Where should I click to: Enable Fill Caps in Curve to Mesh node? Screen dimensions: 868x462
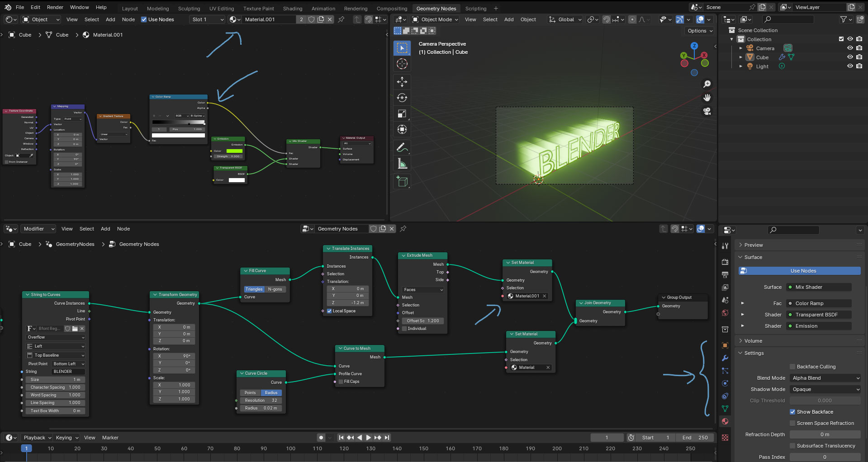(341, 382)
